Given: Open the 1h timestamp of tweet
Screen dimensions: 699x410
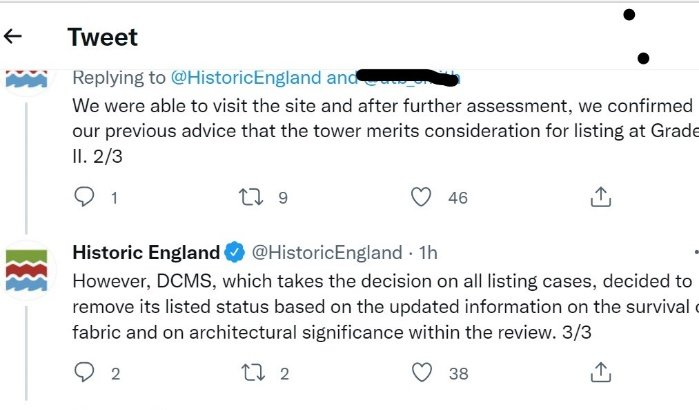Looking at the screenshot, I should [426, 251].
